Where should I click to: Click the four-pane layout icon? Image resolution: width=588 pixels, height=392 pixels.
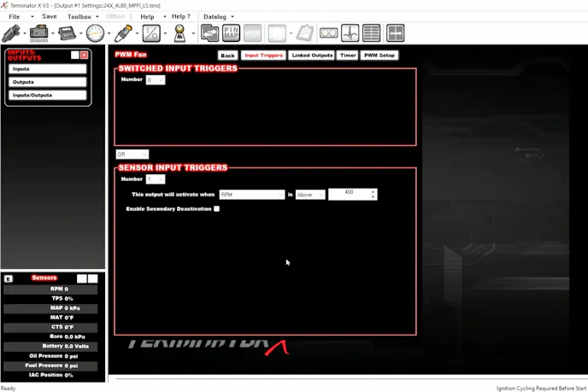tap(395, 33)
